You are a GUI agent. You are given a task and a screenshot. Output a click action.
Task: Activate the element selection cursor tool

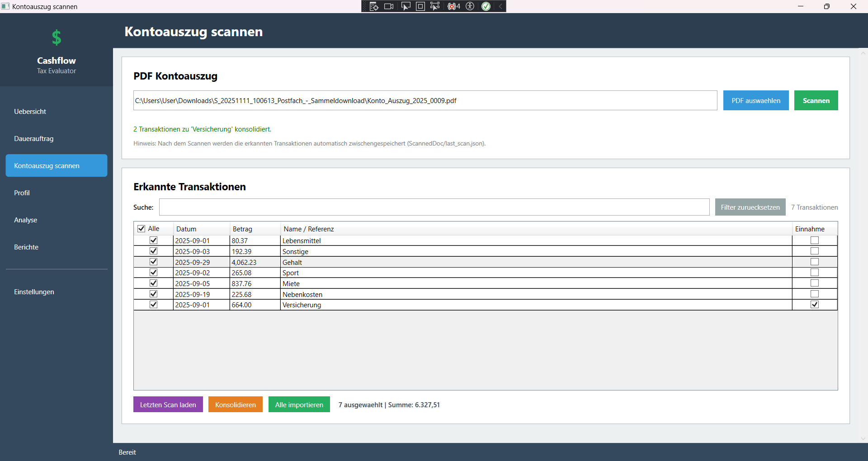tap(406, 6)
